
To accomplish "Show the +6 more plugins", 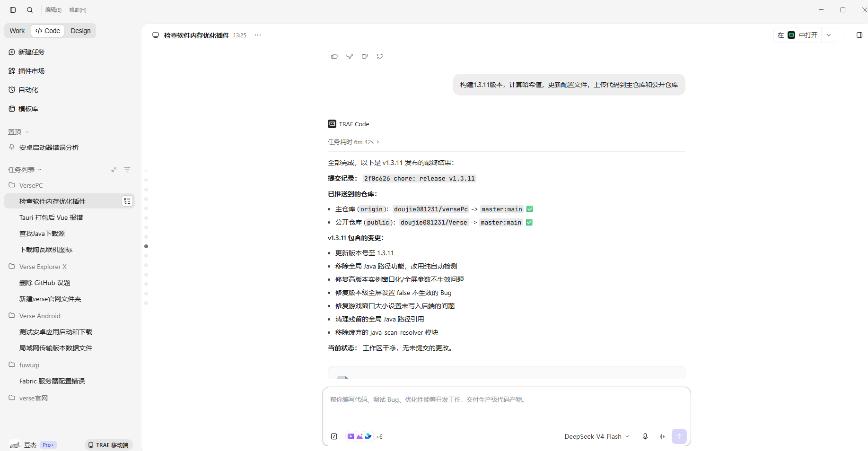I will coord(379,437).
